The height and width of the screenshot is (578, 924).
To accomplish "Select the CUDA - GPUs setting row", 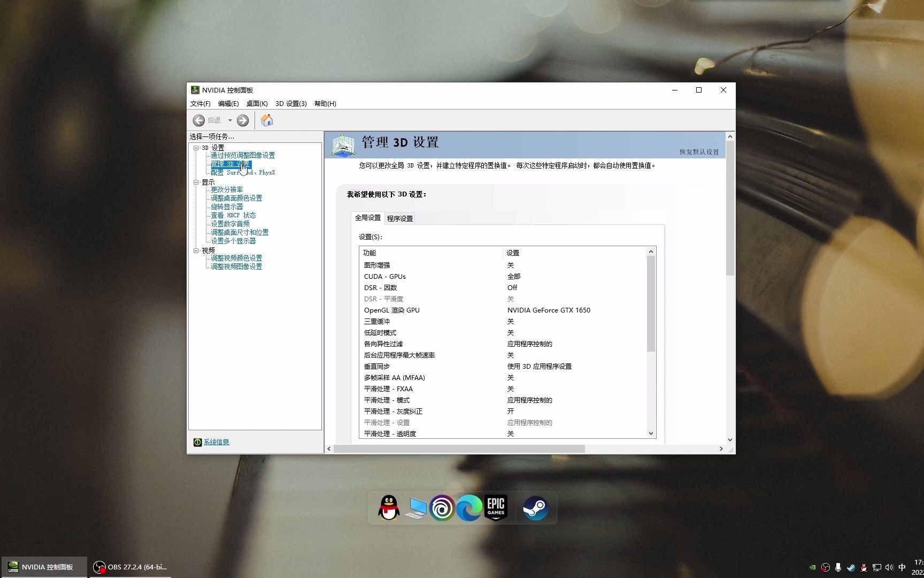I will coord(503,277).
